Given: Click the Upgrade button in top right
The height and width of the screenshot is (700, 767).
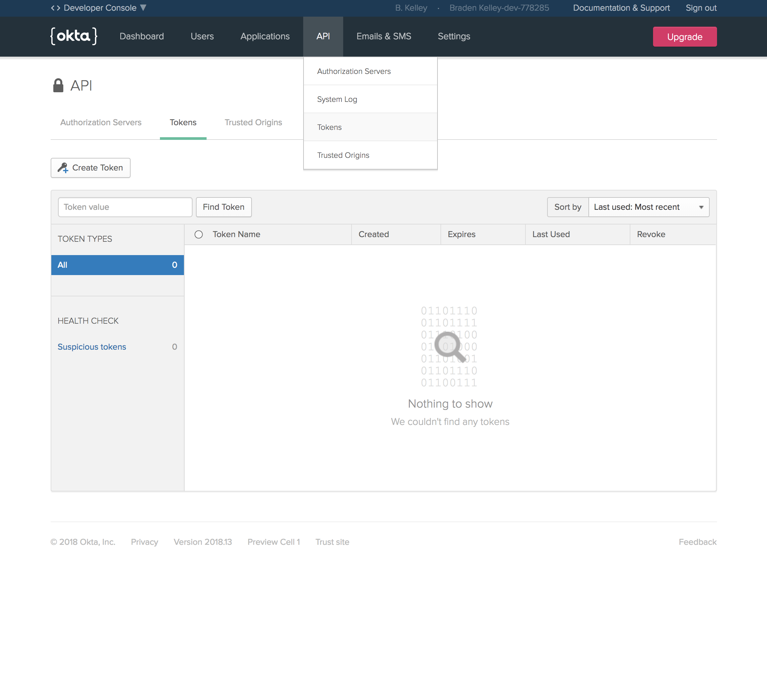Looking at the screenshot, I should pyautogui.click(x=685, y=36).
